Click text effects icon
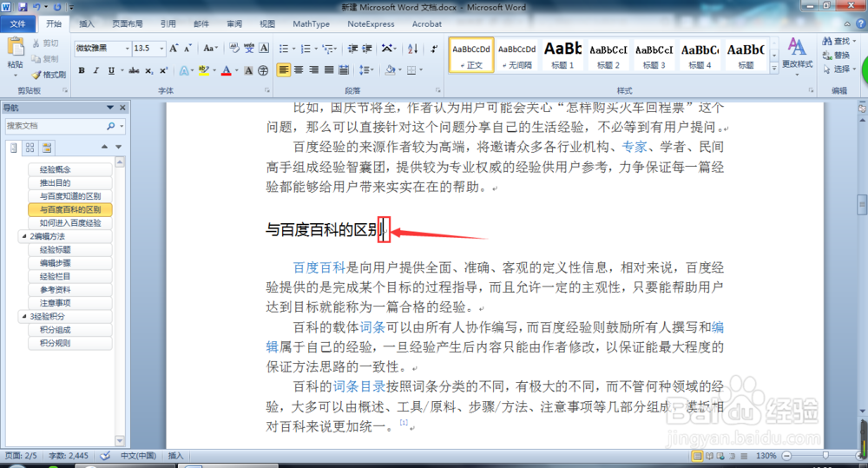 point(184,70)
